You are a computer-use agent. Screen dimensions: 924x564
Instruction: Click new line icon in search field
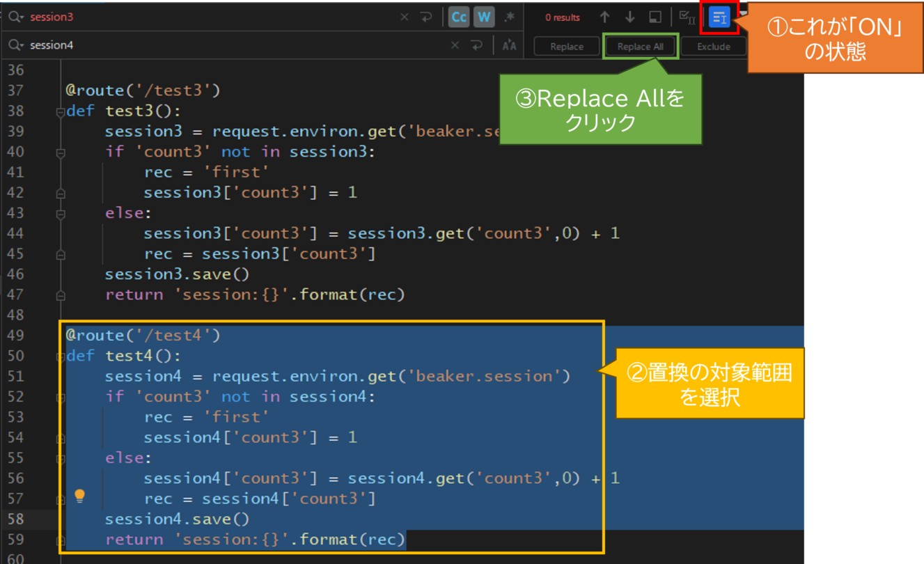coord(426,17)
